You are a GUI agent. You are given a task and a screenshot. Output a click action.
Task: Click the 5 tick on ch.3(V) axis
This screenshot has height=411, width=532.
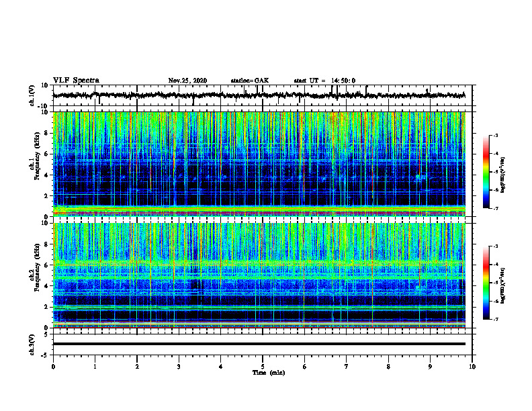(x=47, y=334)
